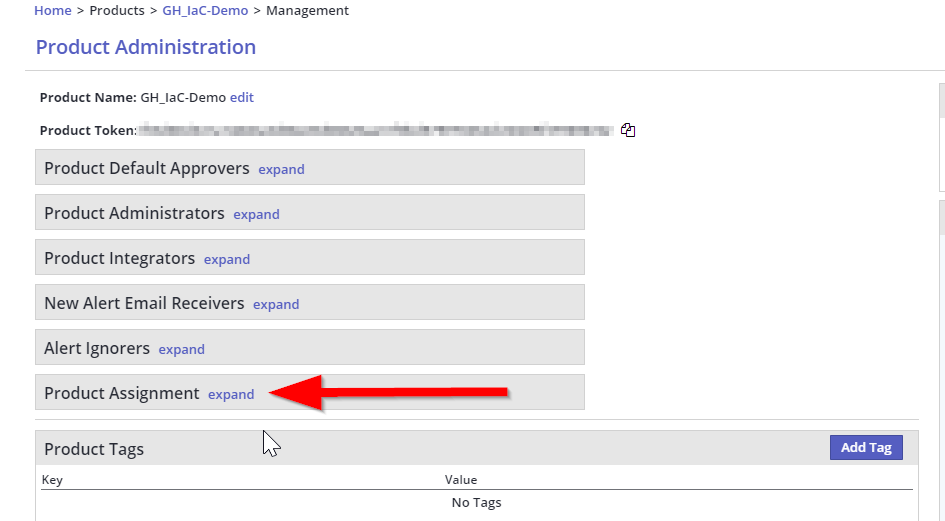This screenshot has height=521, width=945.
Task: Expand the Alert Ignorers section
Action: point(181,350)
